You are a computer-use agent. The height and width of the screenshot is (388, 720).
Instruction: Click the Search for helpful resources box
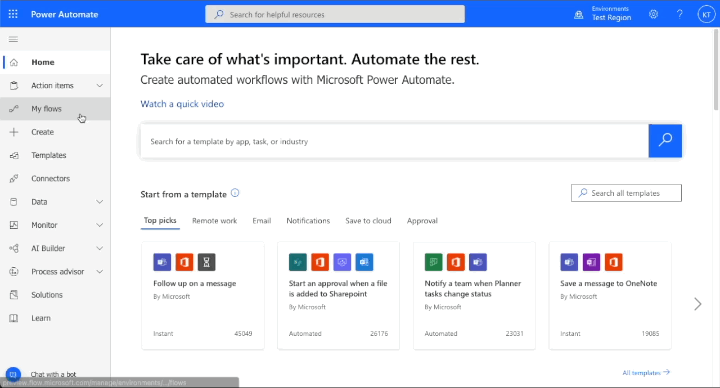point(335,14)
